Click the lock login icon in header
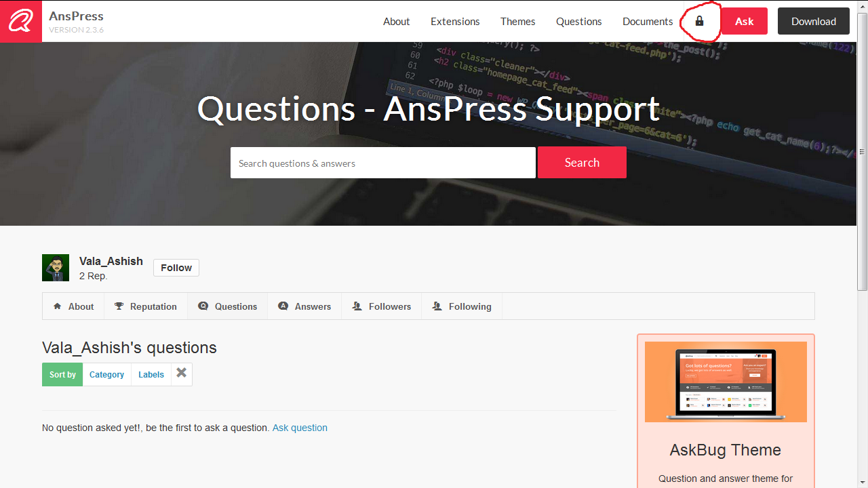Screen dimensions: 868x488 [x=699, y=21]
